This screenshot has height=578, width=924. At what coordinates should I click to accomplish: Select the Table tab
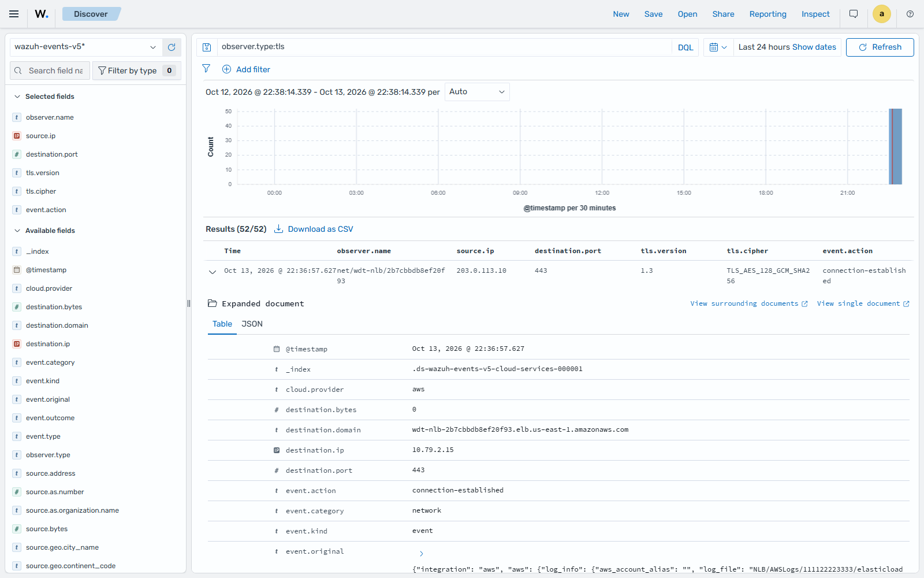click(222, 324)
